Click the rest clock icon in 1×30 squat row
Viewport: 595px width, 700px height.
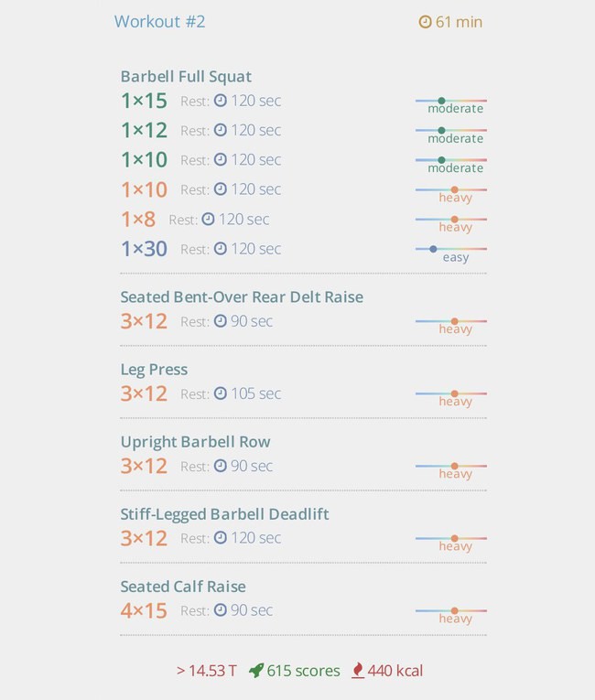(221, 249)
